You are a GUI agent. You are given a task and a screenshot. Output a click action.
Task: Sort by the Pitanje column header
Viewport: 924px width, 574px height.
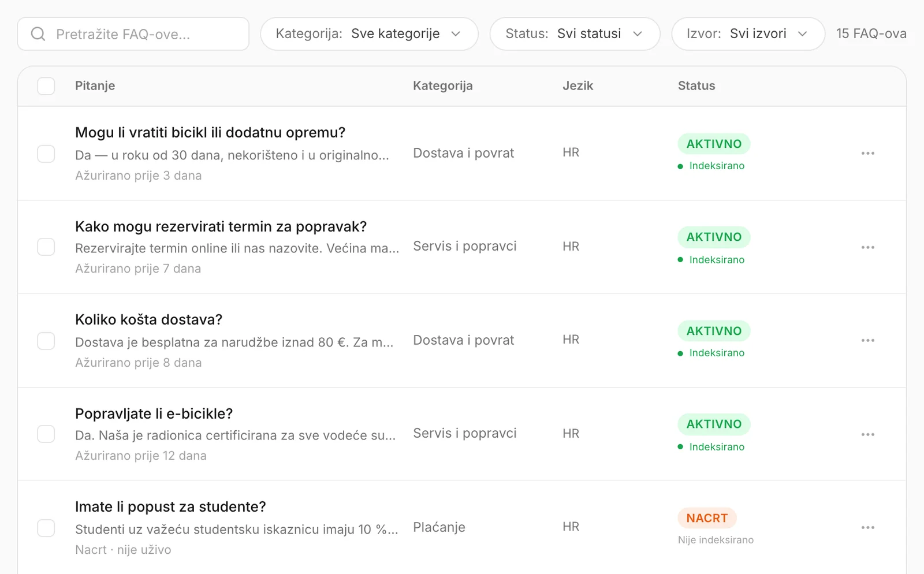click(x=95, y=85)
